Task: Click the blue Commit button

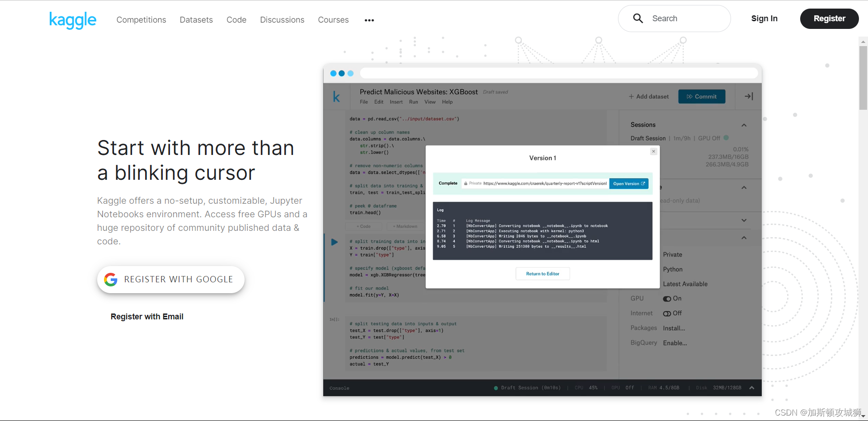Action: [702, 97]
